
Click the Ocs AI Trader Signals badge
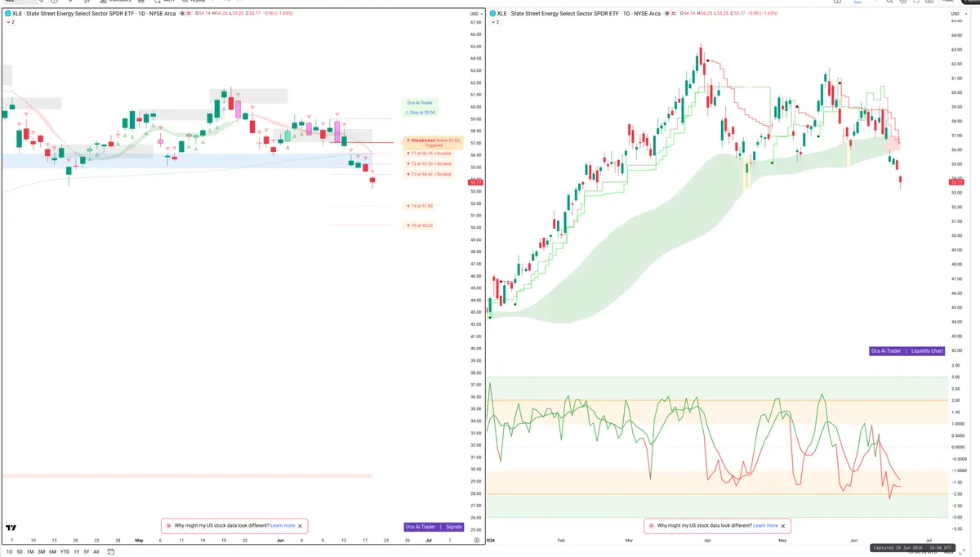tap(434, 527)
